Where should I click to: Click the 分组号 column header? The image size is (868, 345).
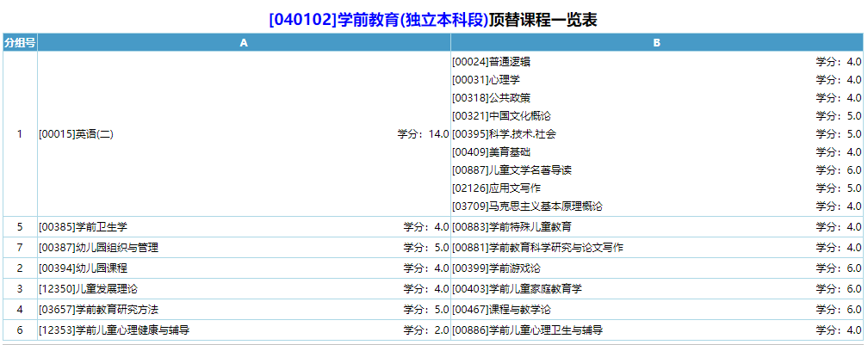click(x=19, y=42)
